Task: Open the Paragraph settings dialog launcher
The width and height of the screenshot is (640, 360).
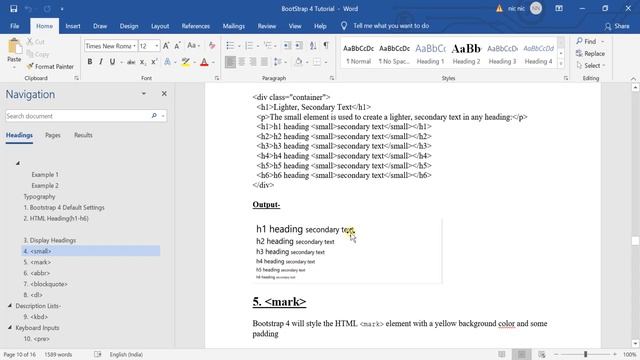Action: [332, 78]
